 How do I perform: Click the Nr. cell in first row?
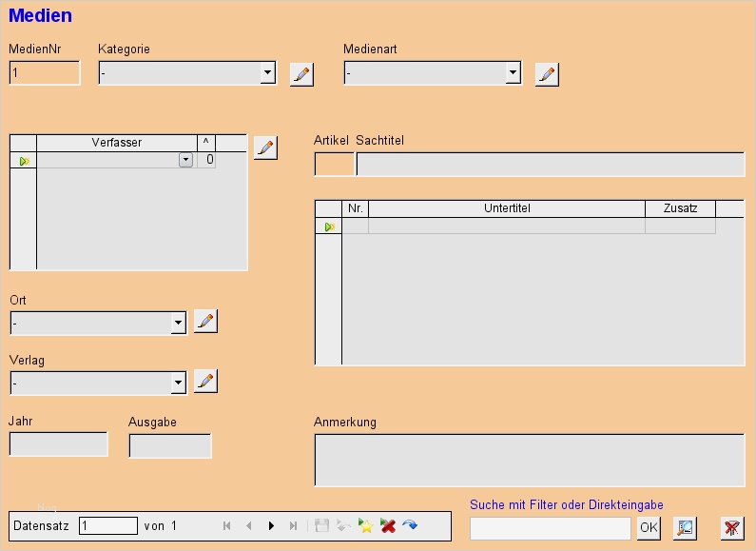click(x=356, y=226)
